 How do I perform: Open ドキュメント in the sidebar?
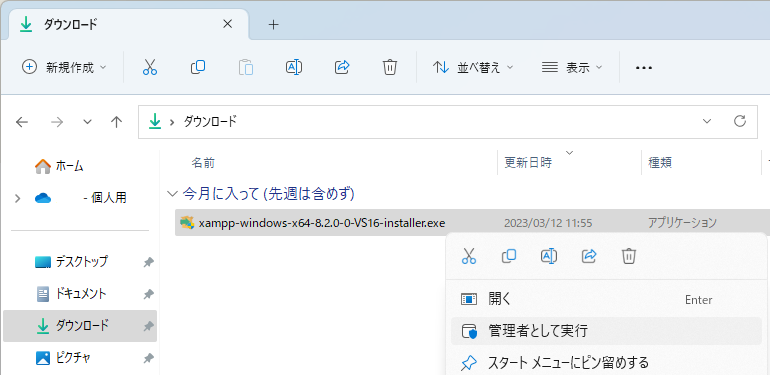tap(80, 294)
